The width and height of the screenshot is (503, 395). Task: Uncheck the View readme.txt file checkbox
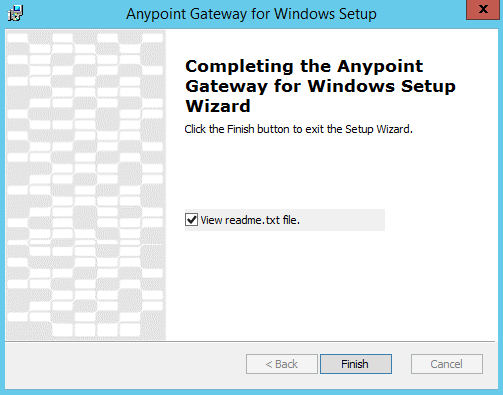pos(191,220)
